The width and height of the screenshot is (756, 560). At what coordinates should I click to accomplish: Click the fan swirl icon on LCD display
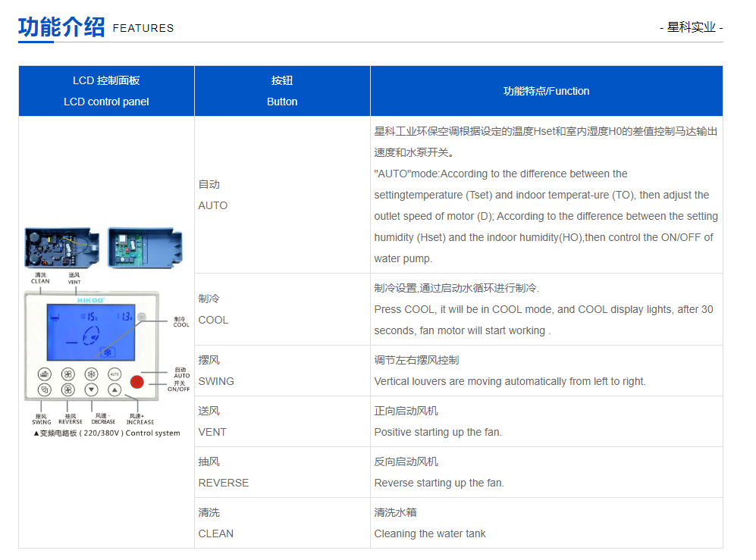91,334
